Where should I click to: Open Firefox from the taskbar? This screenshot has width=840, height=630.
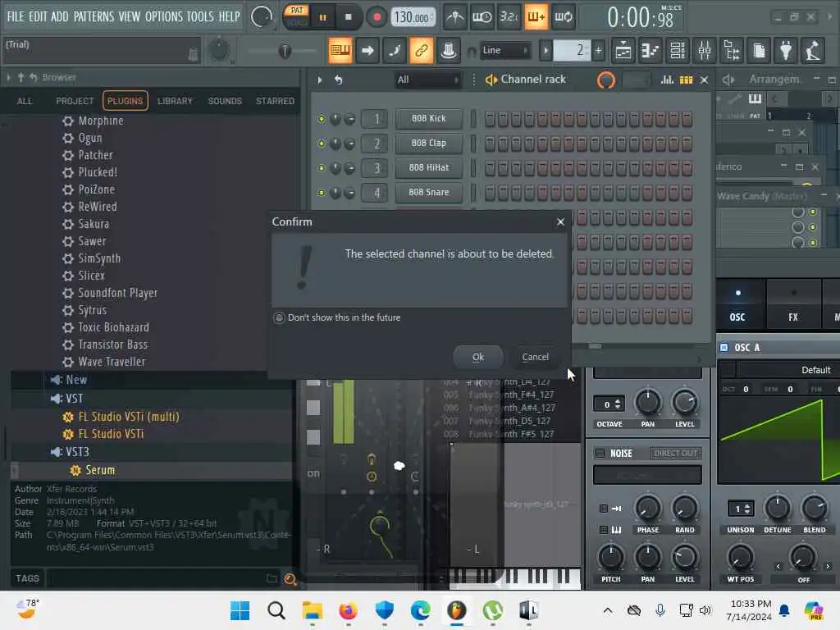348,610
